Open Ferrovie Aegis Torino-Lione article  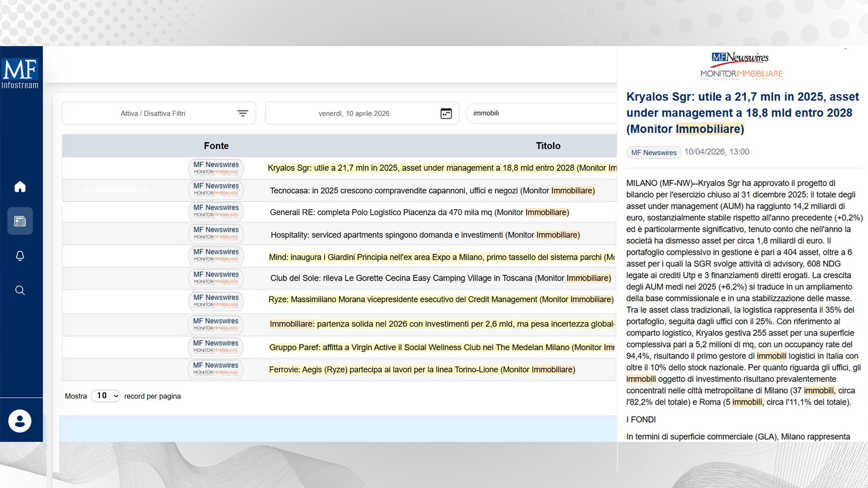[422, 370]
